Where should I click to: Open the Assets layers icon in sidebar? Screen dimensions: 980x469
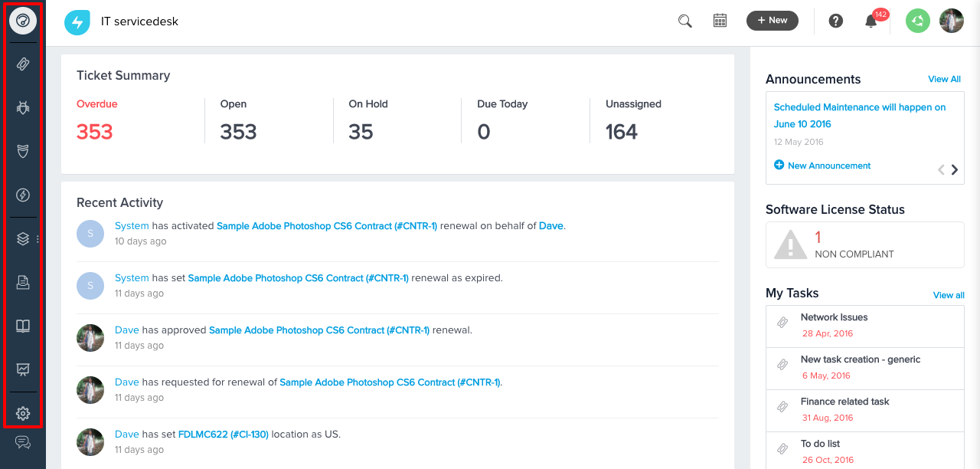coord(23,239)
